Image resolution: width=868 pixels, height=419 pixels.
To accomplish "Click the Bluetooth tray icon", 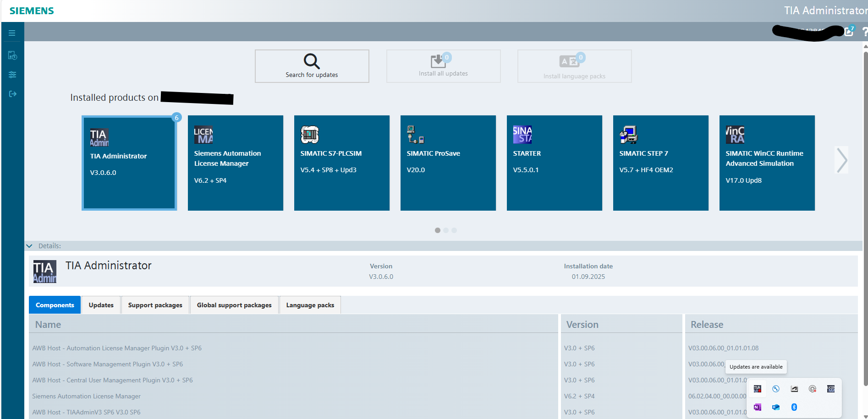I will (x=794, y=407).
